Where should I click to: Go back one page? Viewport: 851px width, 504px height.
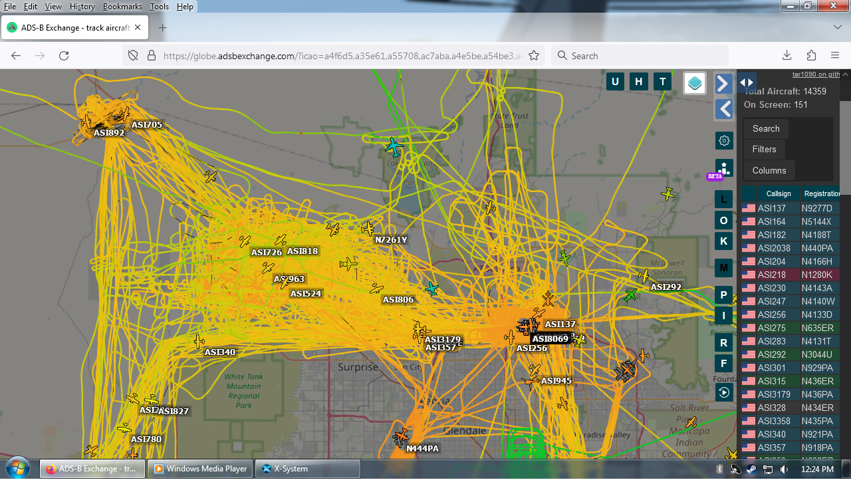[16, 56]
